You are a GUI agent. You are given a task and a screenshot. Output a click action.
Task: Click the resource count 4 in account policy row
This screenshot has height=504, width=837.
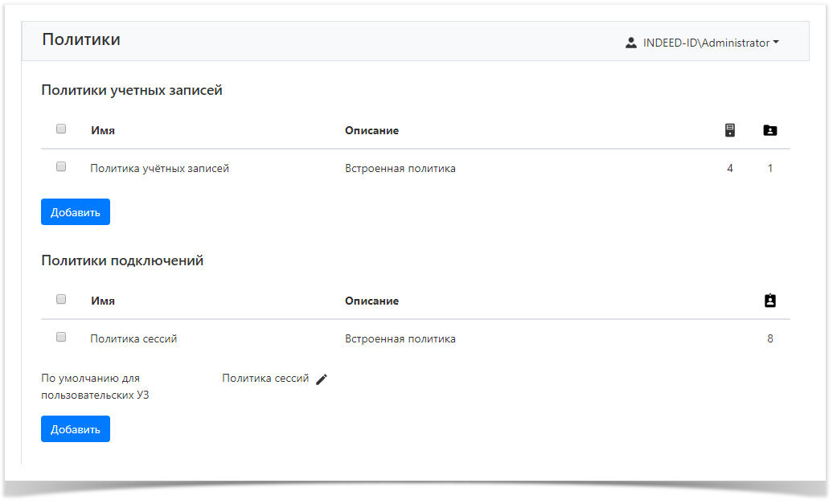click(730, 169)
